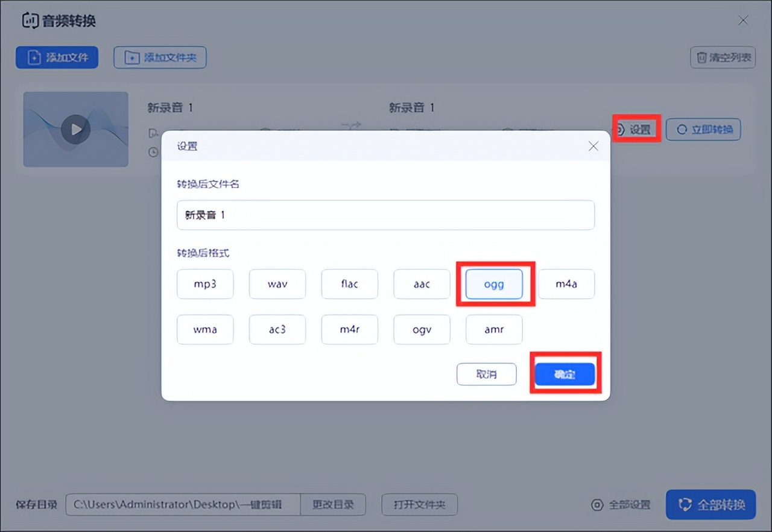Confirm settings with 确定 button
The width and height of the screenshot is (772, 532).
[x=565, y=373]
